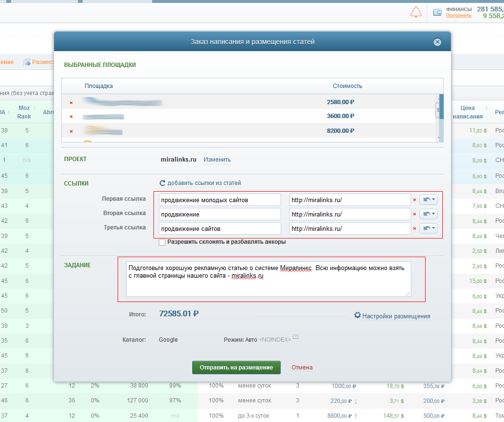Click the refresh icon beside add links

[x=162, y=183]
